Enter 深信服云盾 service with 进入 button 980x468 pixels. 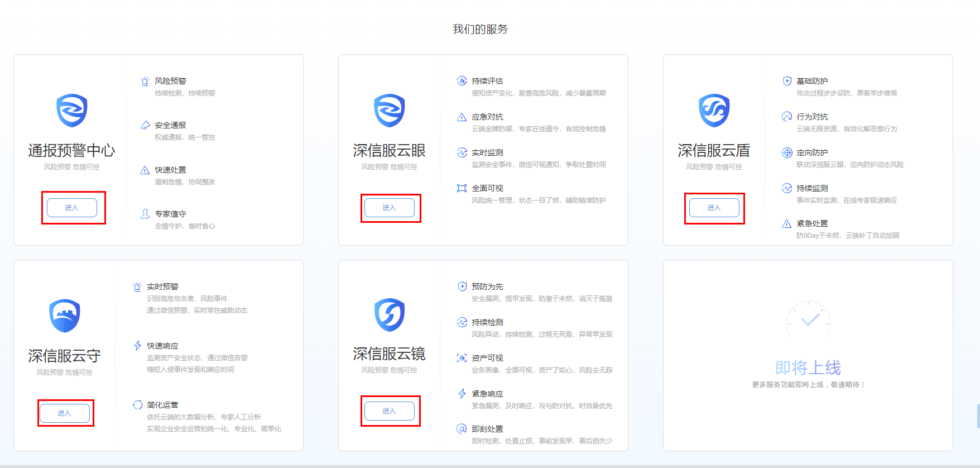pos(714,208)
